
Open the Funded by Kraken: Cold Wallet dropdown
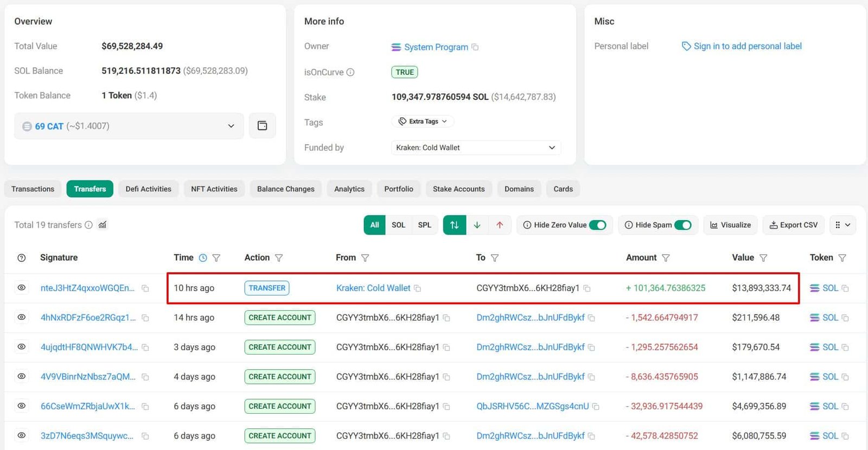(476, 147)
